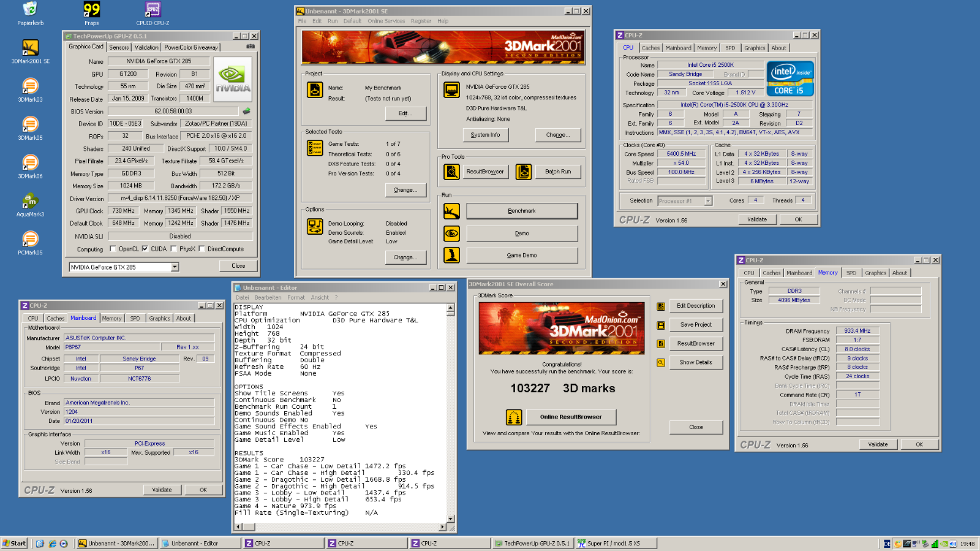Screen dimensions: 980x551
Task: Open the Bearbeiten menu in Editor
Action: [268, 297]
